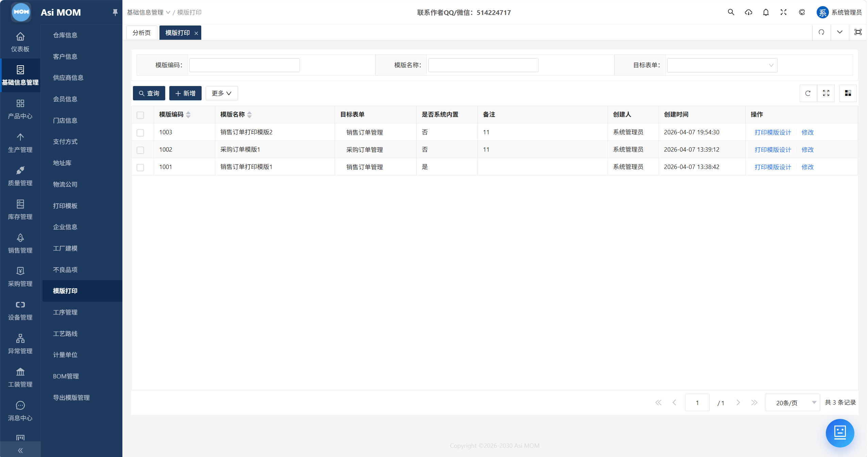Open the 生产管理 sidebar module
Screen dimensions: 868x457
click(20, 142)
